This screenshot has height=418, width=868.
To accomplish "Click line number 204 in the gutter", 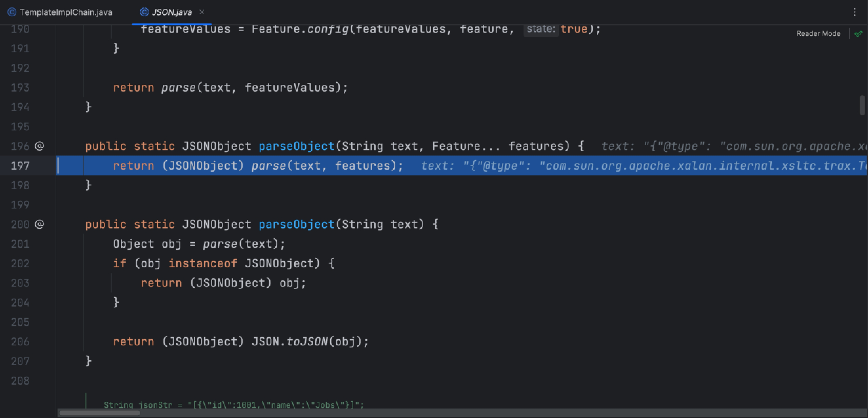I will pos(20,303).
